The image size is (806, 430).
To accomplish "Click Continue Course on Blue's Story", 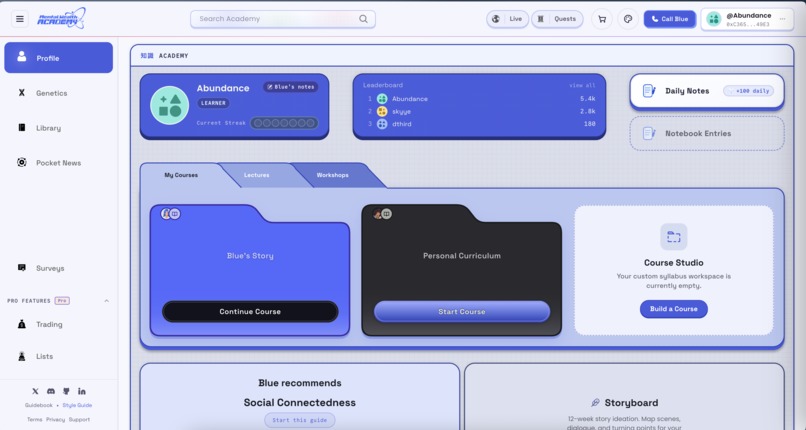I will point(250,311).
